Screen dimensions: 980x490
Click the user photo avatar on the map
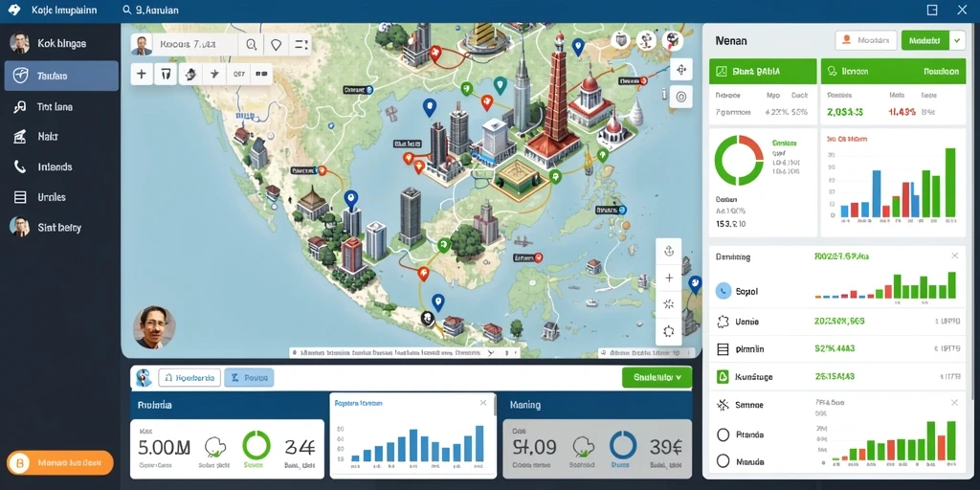click(154, 327)
